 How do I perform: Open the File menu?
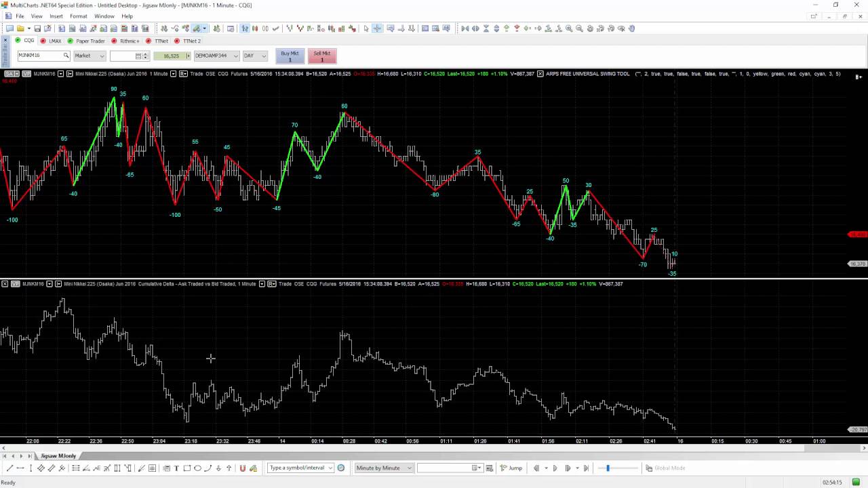click(x=20, y=16)
